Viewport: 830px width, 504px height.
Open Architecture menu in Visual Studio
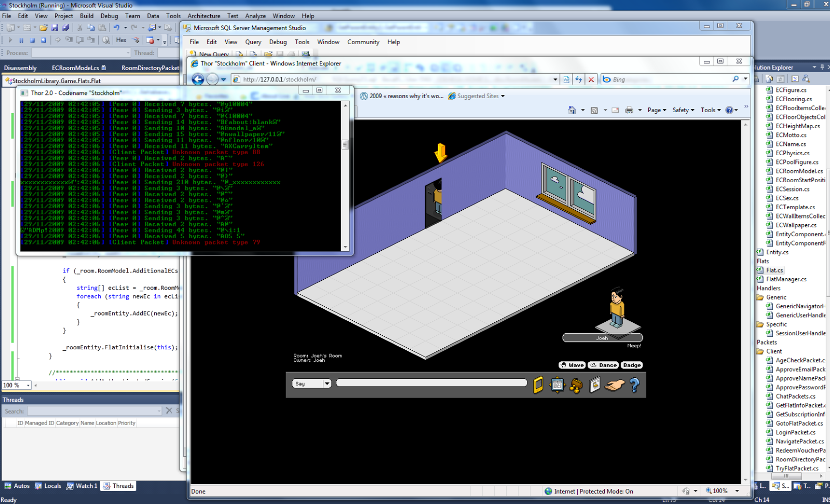pos(203,16)
